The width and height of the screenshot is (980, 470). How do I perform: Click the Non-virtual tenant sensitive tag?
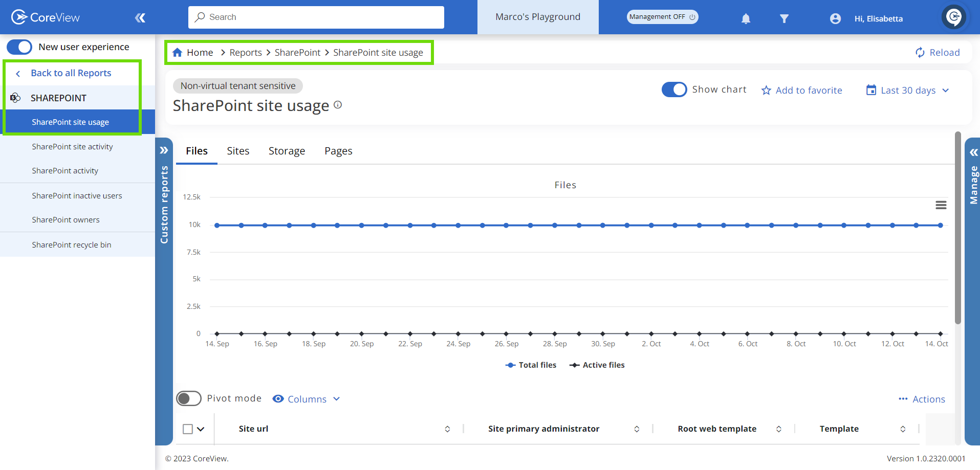click(238, 86)
